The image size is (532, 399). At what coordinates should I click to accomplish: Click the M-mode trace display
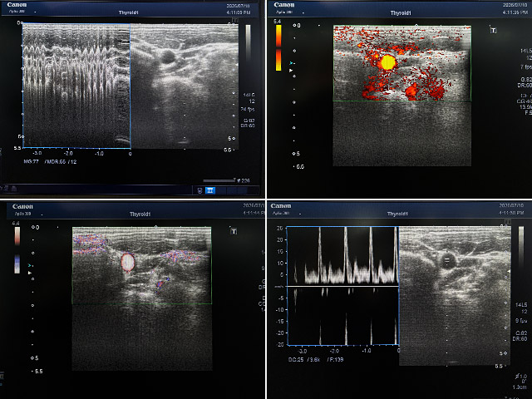tap(76, 86)
